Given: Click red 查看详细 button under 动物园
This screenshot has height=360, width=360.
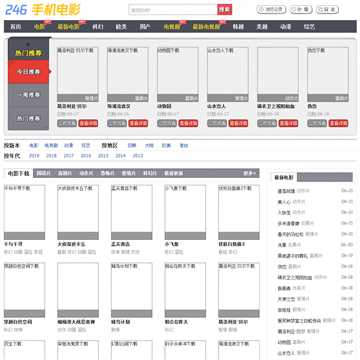Looking at the screenshot, I should click(188, 123).
